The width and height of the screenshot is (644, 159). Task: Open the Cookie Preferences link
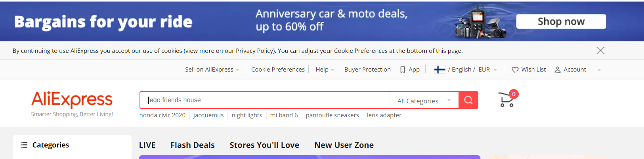278,70
